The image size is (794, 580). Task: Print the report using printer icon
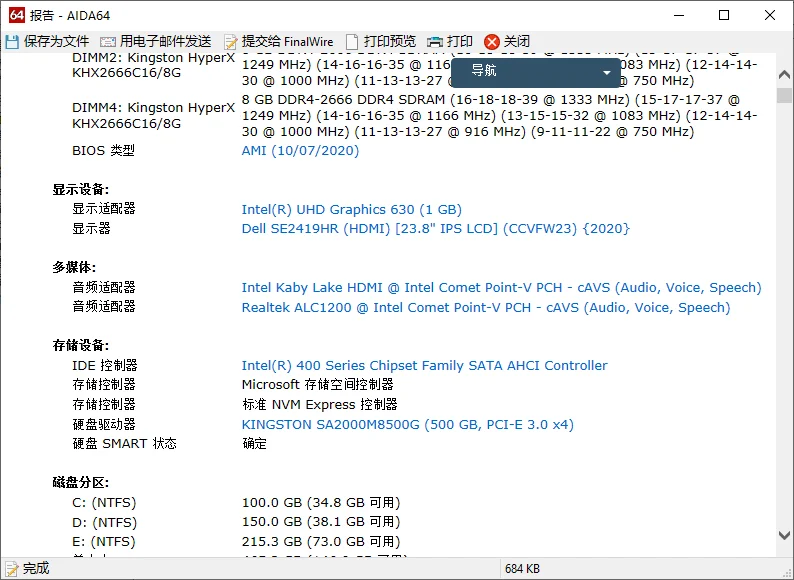pos(435,41)
